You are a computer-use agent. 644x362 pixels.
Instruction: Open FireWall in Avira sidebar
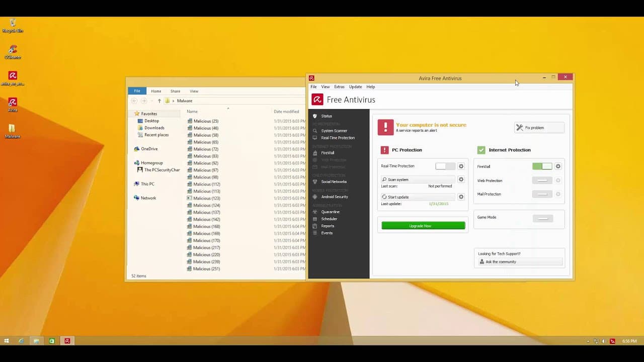click(x=328, y=153)
